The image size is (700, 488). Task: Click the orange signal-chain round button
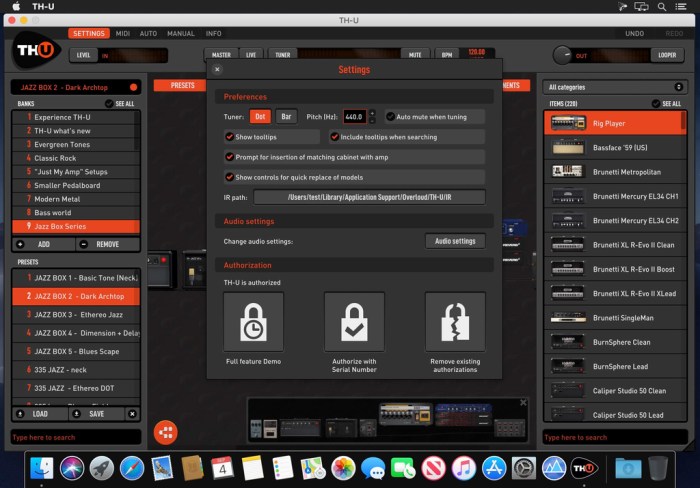166,432
